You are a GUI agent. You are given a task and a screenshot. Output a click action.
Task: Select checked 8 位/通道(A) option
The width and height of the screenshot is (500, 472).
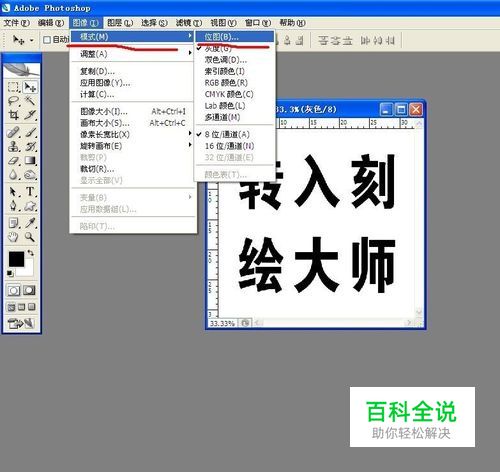[235, 135]
